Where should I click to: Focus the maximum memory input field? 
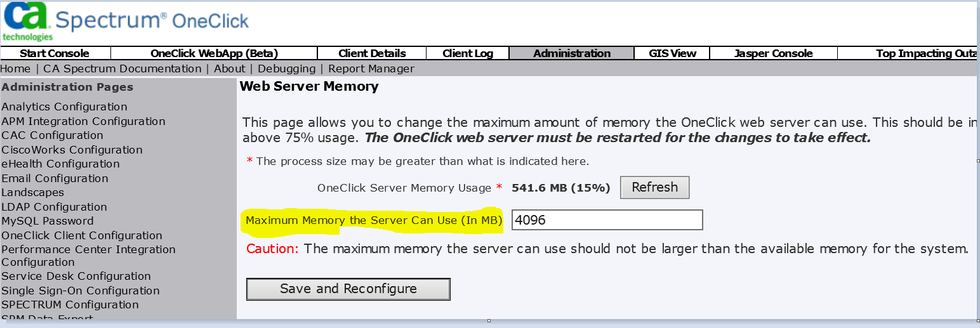(x=607, y=220)
